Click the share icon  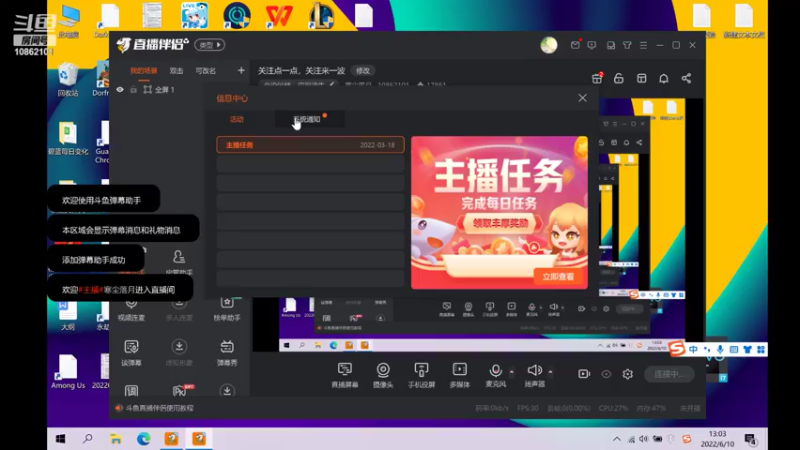click(x=686, y=78)
